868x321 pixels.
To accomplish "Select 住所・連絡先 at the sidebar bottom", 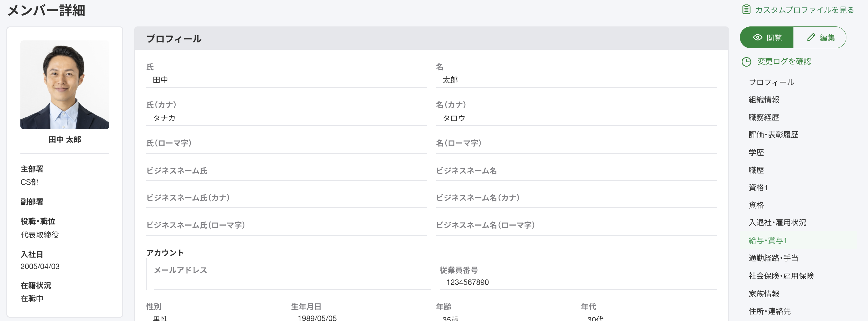I will (x=769, y=311).
